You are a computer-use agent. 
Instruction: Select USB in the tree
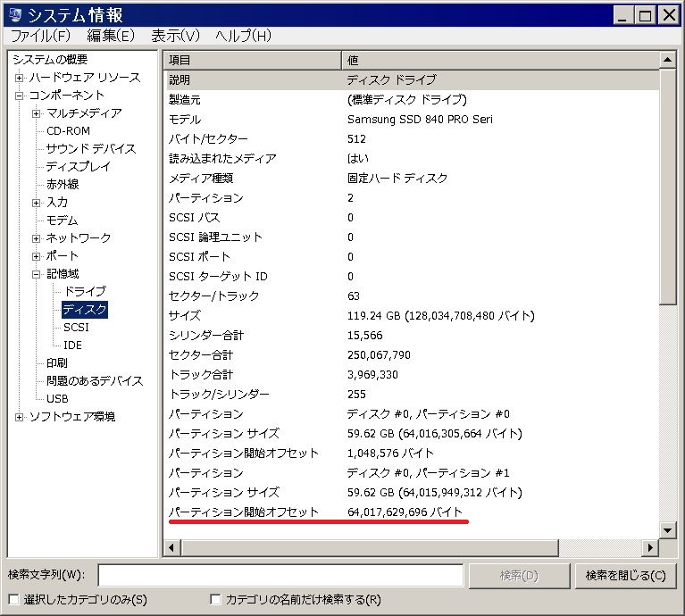tap(57, 399)
